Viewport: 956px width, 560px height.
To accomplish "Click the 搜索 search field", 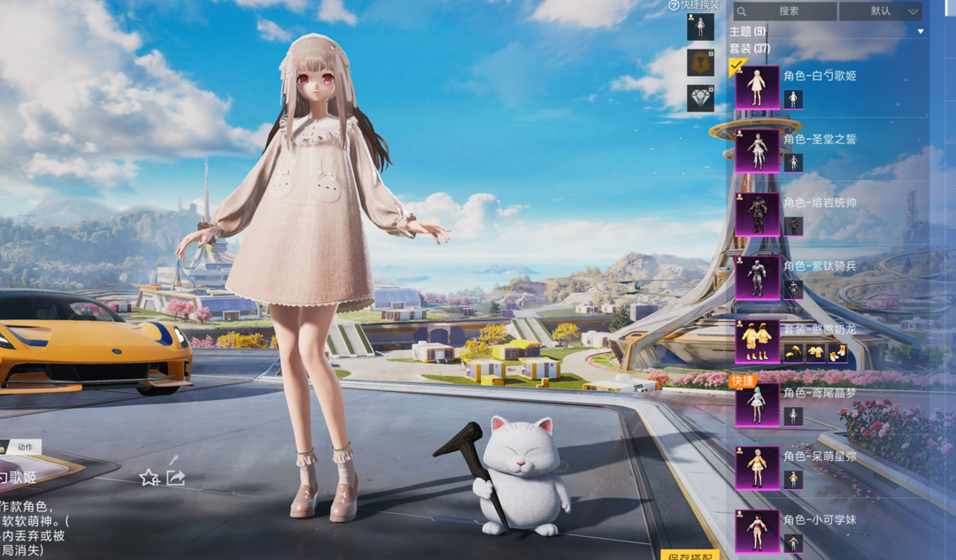I will [784, 12].
